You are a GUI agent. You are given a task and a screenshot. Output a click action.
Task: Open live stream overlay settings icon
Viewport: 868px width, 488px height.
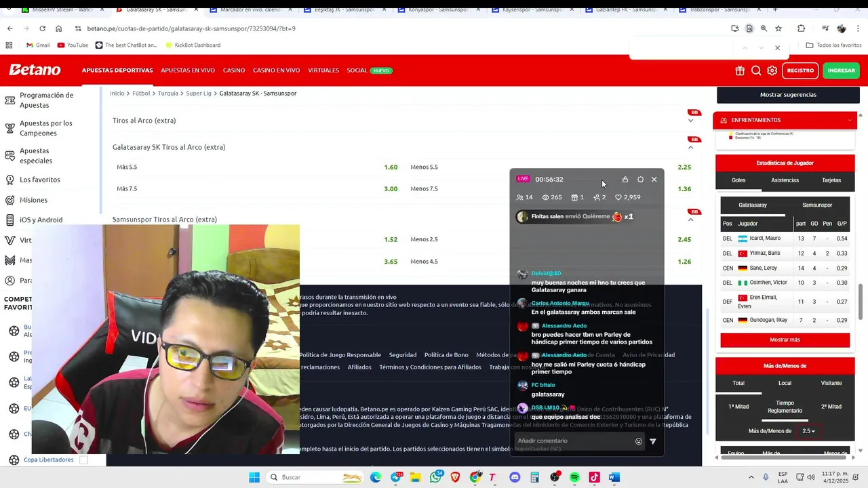pos(640,180)
